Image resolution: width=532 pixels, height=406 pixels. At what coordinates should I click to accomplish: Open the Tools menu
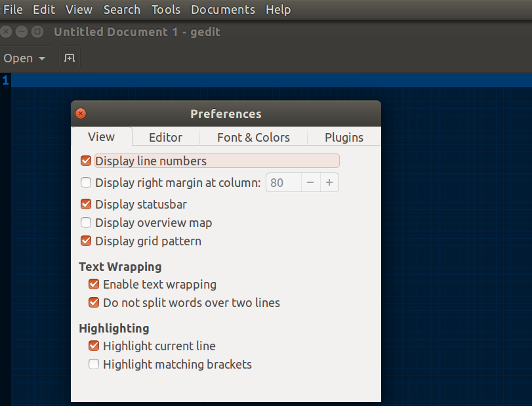coord(166,10)
